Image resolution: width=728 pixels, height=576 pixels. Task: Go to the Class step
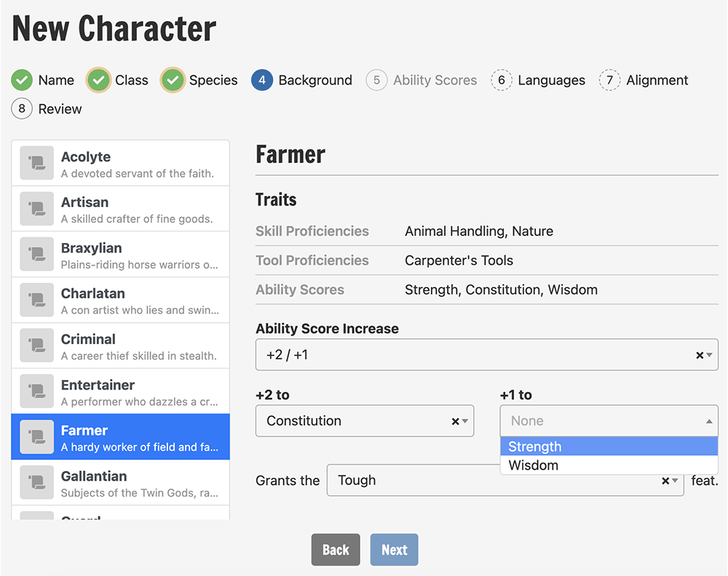(x=132, y=80)
